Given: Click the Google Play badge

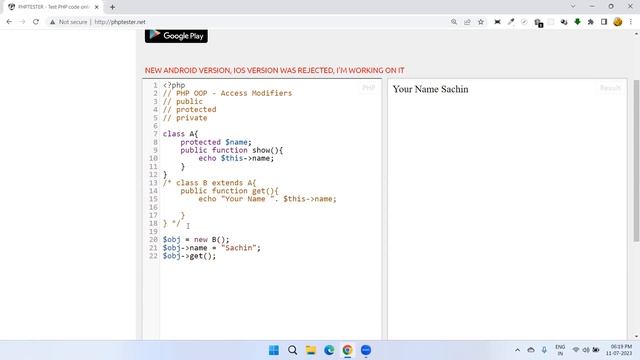Looking at the screenshot, I should (176, 36).
